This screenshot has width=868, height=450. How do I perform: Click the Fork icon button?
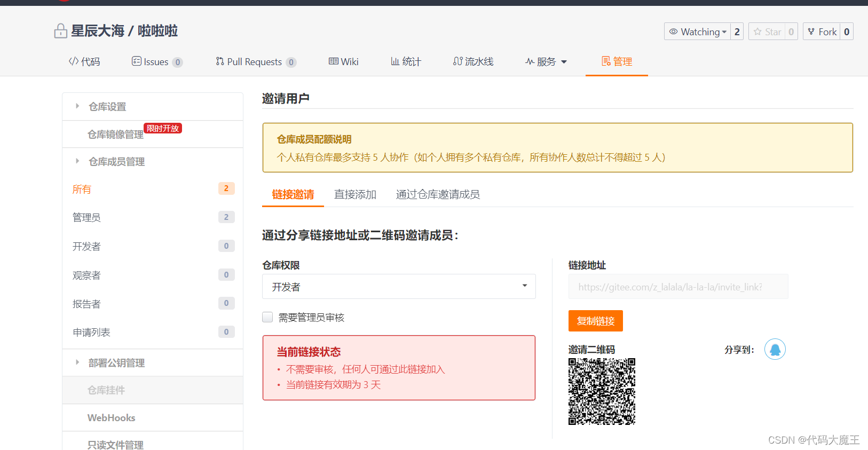coord(822,31)
